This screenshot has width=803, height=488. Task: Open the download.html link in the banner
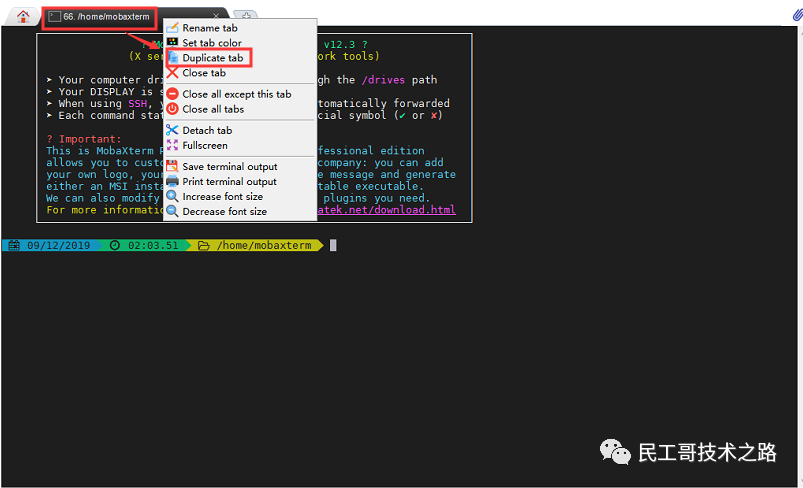point(386,210)
